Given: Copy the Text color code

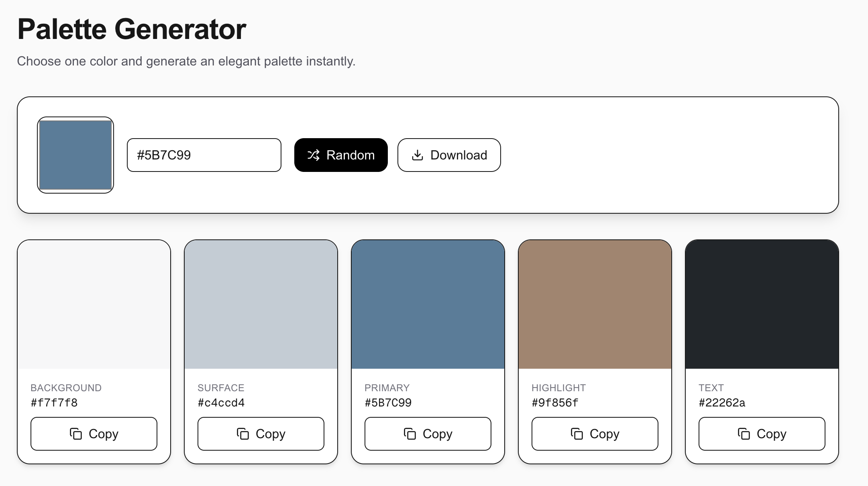Looking at the screenshot, I should point(762,434).
